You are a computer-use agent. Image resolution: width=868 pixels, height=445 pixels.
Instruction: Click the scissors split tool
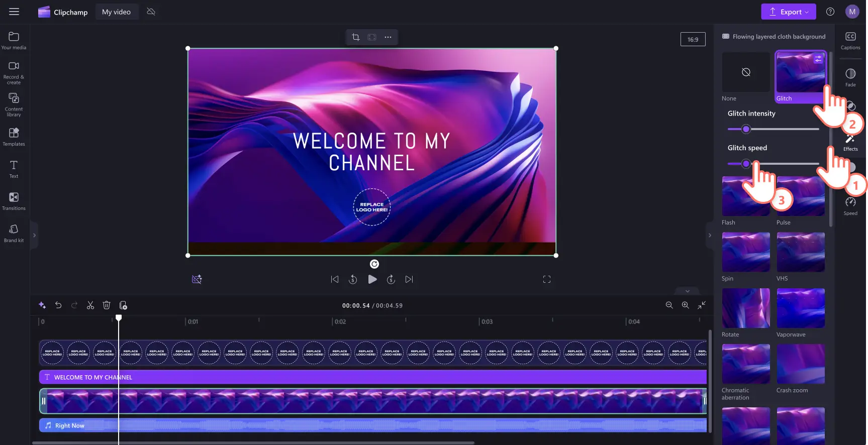(90, 305)
